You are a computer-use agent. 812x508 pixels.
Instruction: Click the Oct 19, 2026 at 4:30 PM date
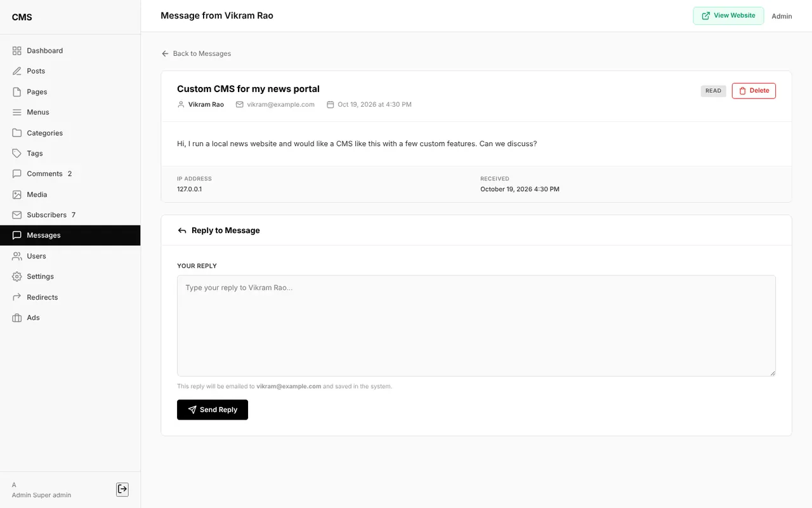click(x=374, y=105)
